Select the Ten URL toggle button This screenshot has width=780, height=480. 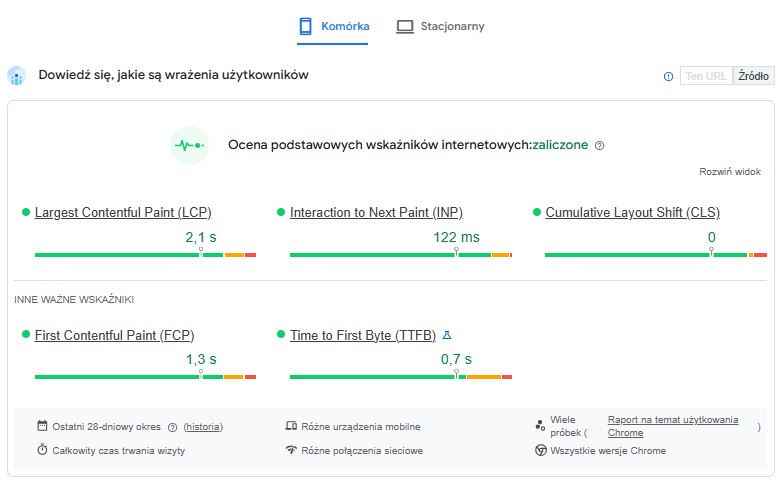pyautogui.click(x=706, y=76)
